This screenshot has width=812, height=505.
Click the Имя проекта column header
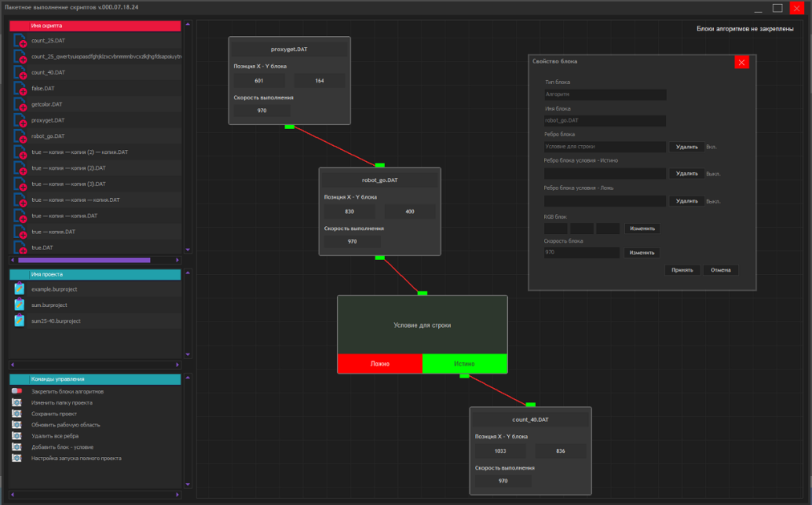click(x=95, y=274)
